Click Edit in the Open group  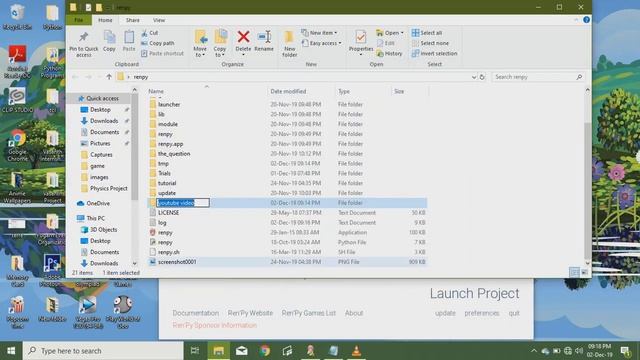click(x=385, y=43)
